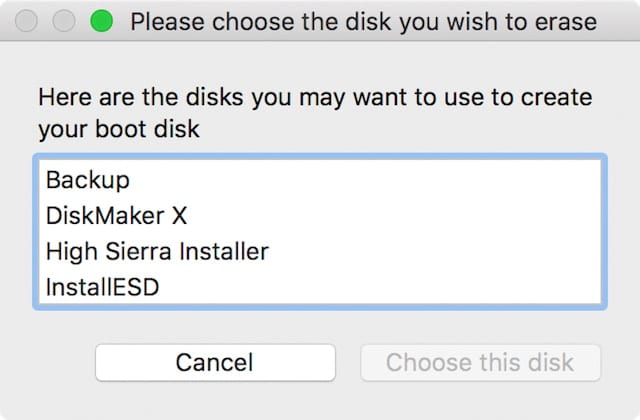Viewport: 640px width, 420px height.
Task: Highlight the first disk entry, Backup
Action: coord(88,180)
